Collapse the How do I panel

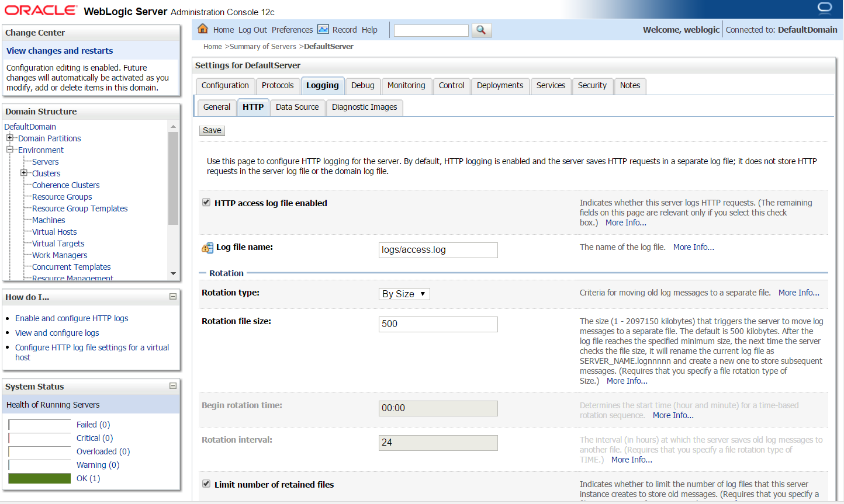[x=172, y=297]
